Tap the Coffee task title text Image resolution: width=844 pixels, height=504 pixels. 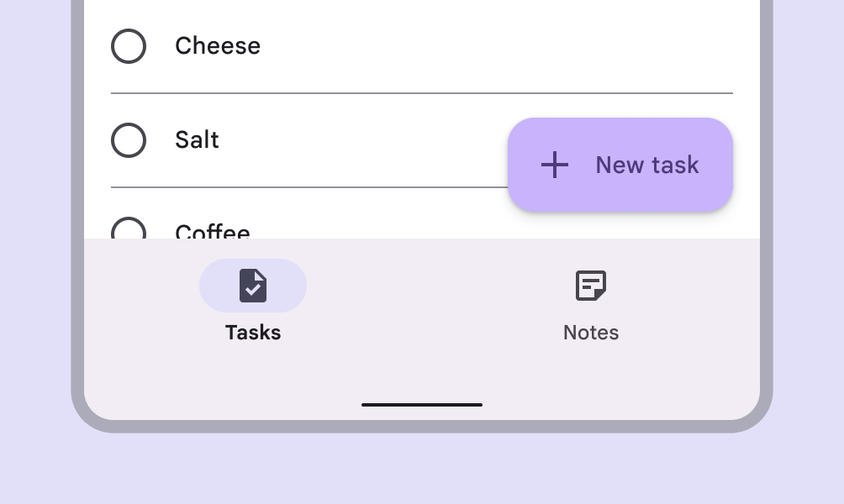click(x=213, y=230)
